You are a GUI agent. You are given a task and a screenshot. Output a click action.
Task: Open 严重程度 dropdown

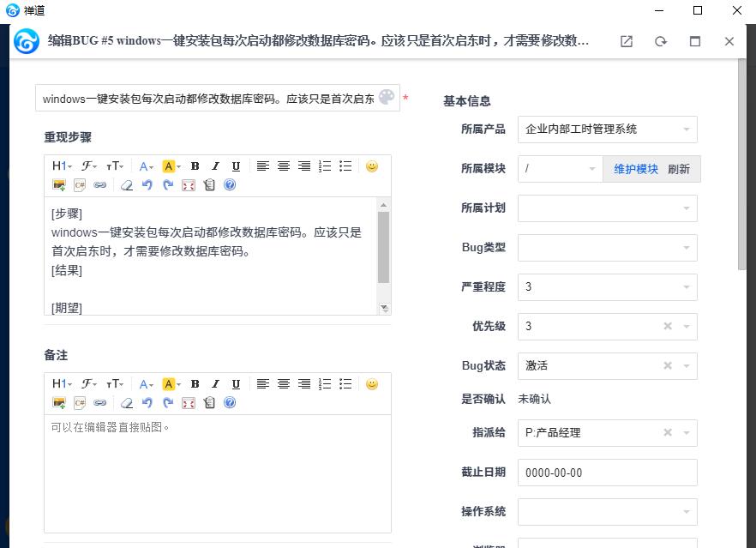(608, 287)
